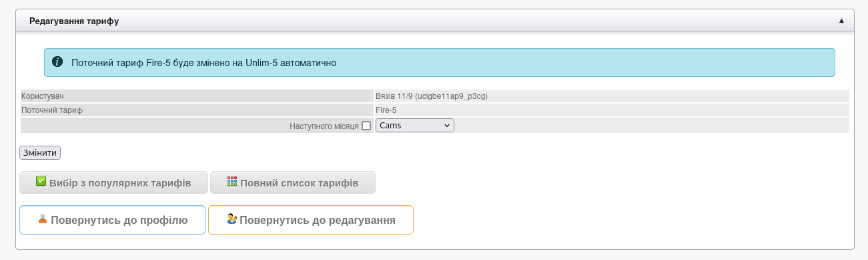This screenshot has width=868, height=260.
Task: Click the user edit icon on return to editing
Action: pos(232,219)
